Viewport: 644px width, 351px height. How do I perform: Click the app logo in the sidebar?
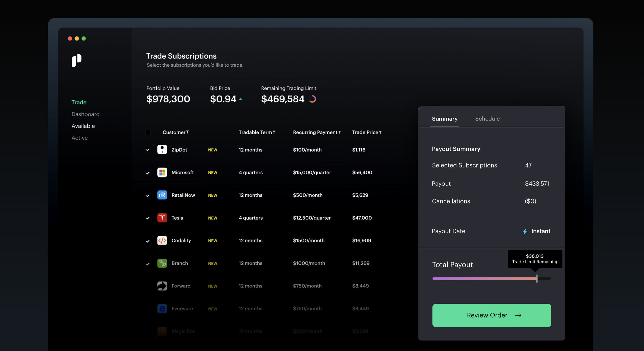point(77,61)
